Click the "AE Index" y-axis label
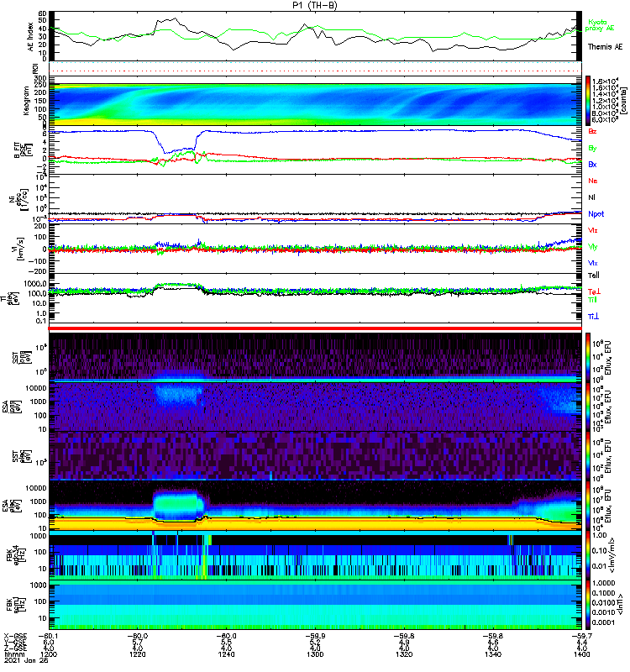This screenshot has height=672, width=630. pos(30,37)
